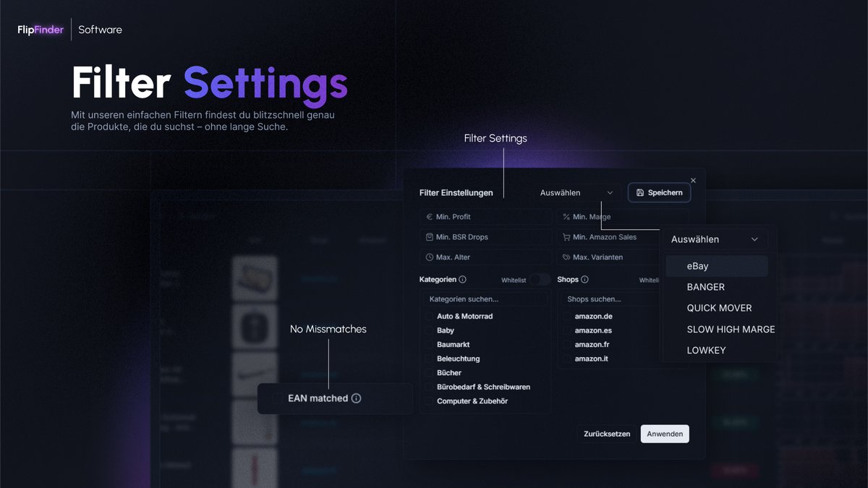Focus the Min. Profit field
The width and height of the screenshot is (868, 488).
coord(485,217)
